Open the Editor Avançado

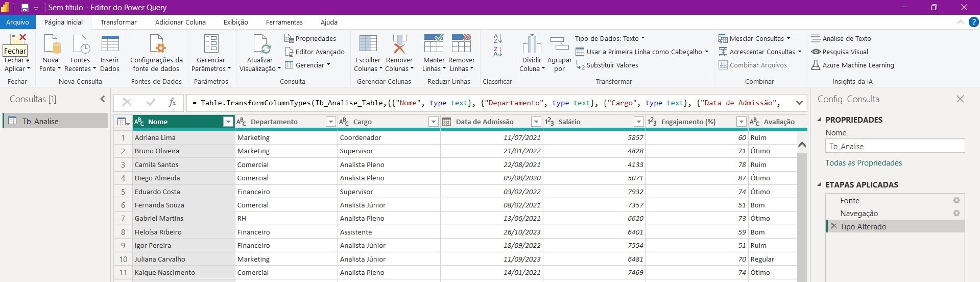click(315, 52)
